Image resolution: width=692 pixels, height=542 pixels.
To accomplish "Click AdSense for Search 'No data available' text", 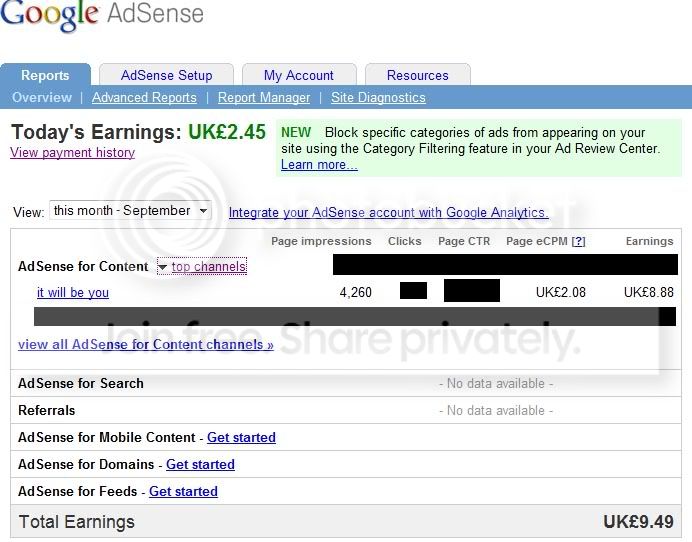I will [496, 384].
